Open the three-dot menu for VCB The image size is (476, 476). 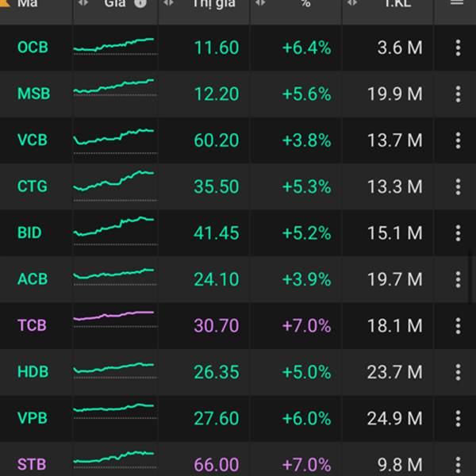458,140
